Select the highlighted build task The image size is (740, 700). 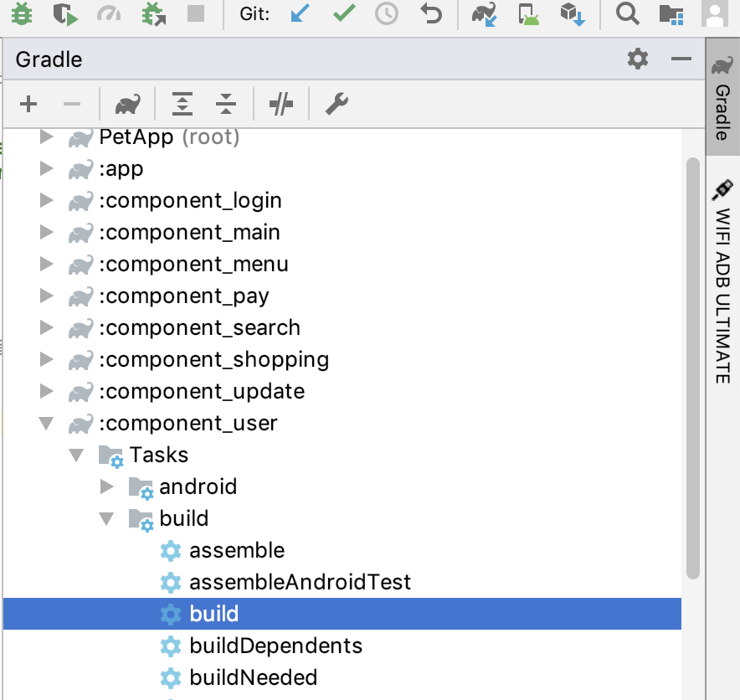(342, 614)
